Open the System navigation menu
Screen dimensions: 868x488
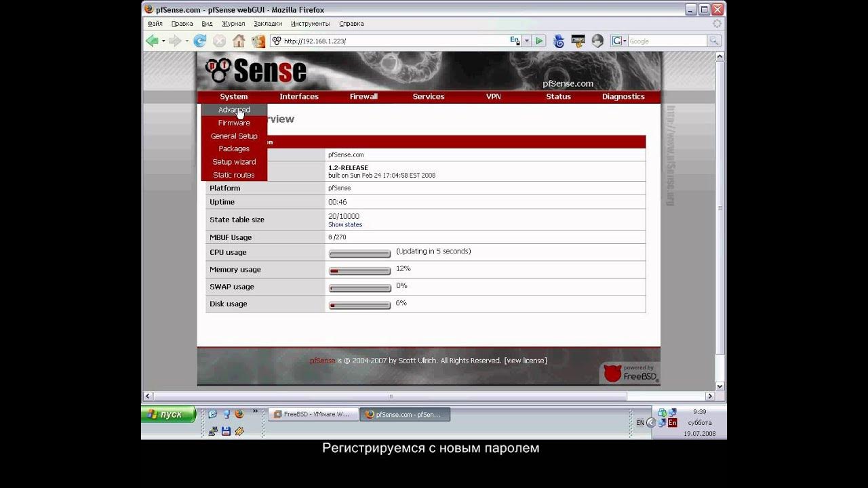pyautogui.click(x=234, y=96)
